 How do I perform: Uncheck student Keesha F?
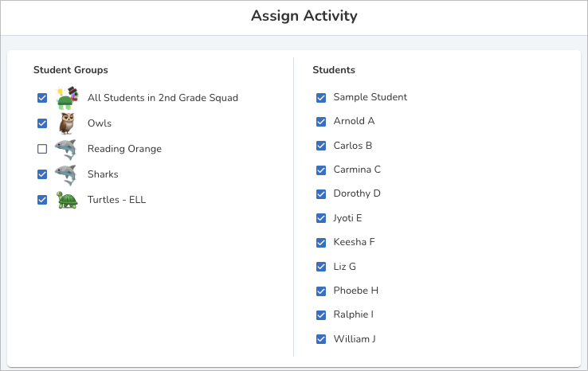click(321, 242)
